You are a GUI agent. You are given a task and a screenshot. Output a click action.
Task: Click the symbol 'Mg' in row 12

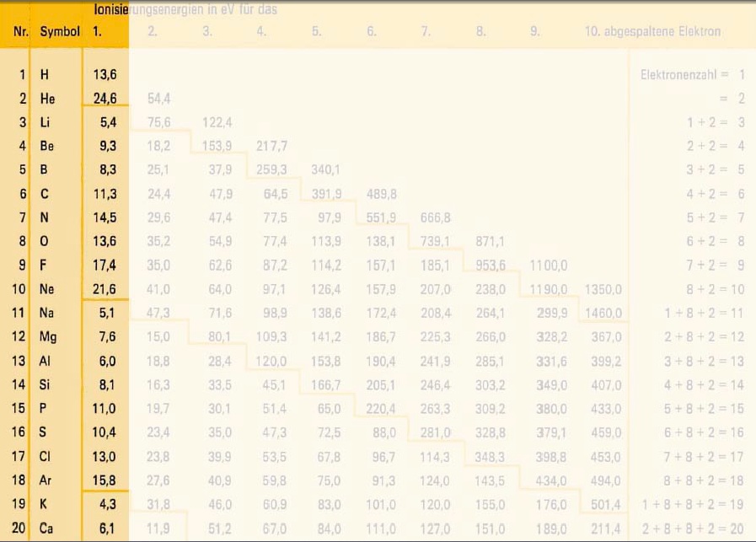[x=48, y=336]
